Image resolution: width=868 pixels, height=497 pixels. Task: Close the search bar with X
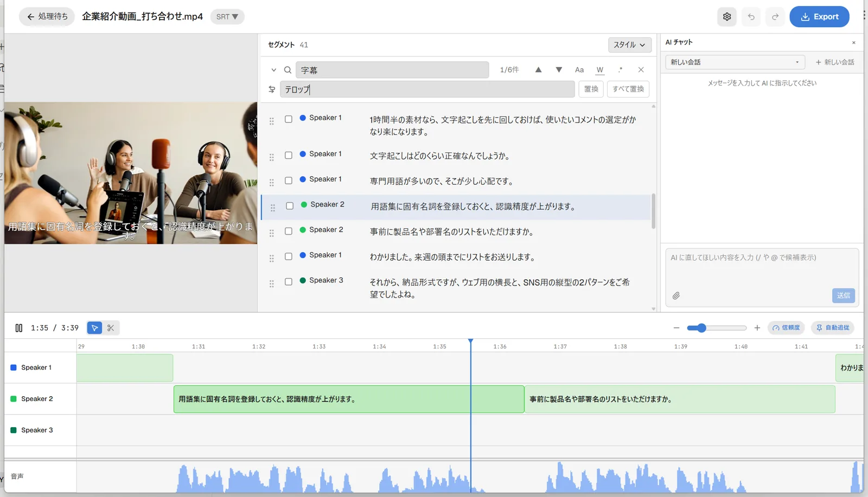point(641,70)
